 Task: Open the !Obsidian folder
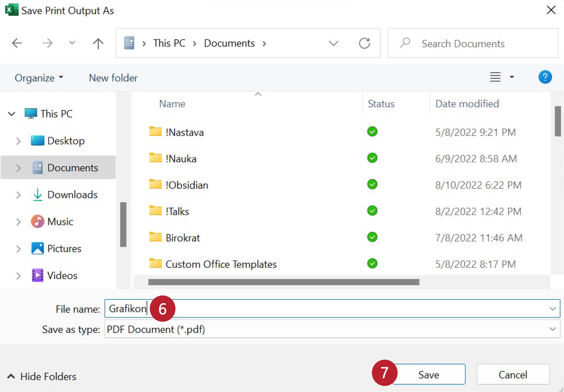186,185
